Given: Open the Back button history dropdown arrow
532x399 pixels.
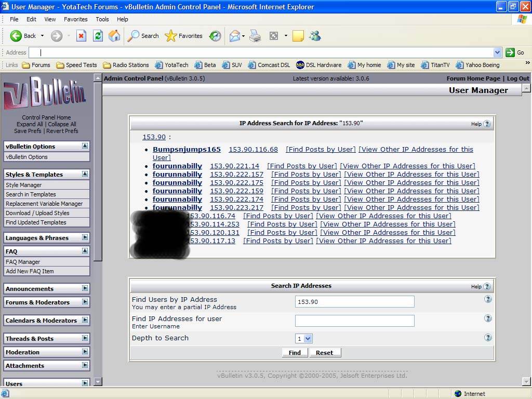Looking at the screenshot, I should pyautogui.click(x=42, y=36).
